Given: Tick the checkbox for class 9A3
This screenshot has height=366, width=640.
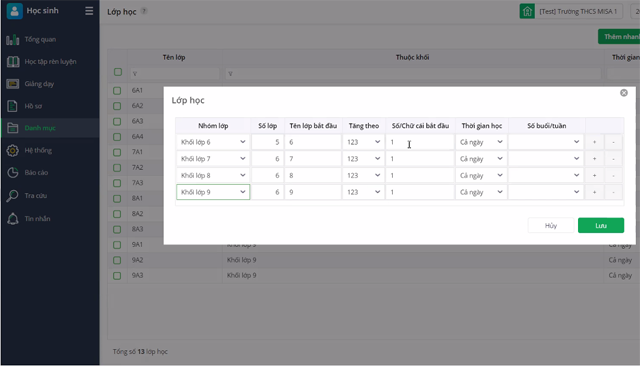Looking at the screenshot, I should [117, 276].
